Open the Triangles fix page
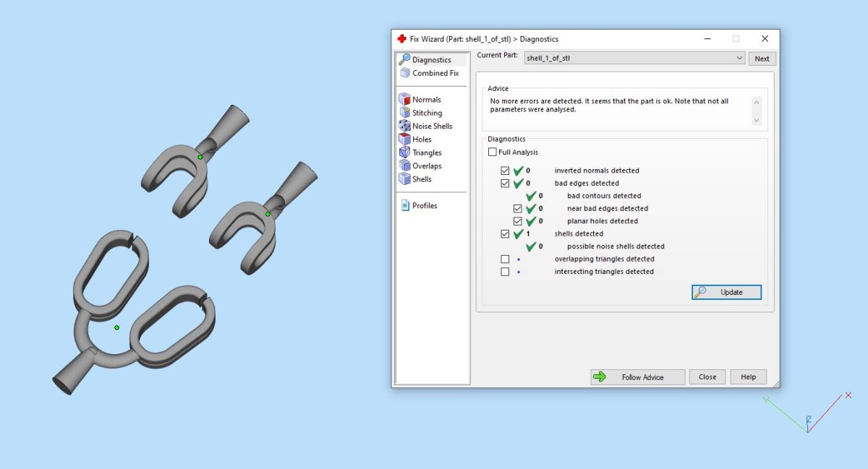This screenshot has height=469, width=868. pos(421,152)
